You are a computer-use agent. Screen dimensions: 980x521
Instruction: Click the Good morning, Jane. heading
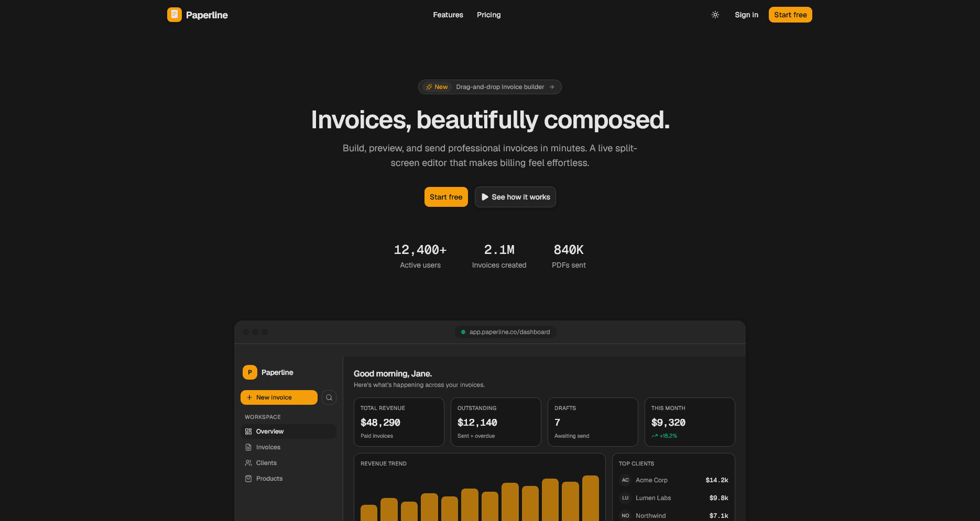(393, 373)
